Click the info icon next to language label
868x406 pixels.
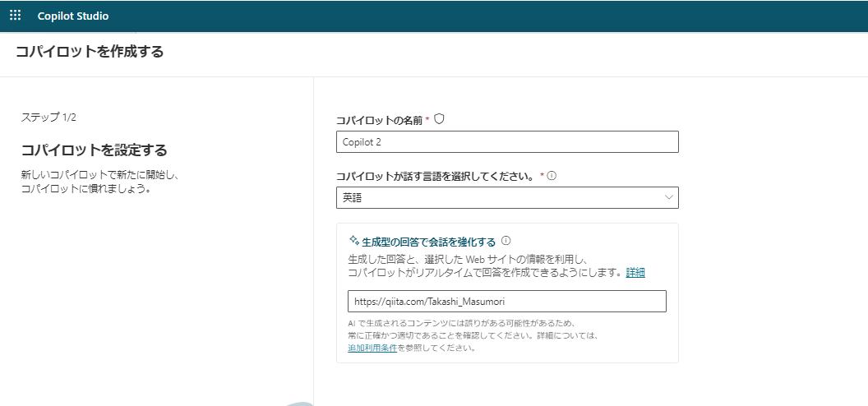pyautogui.click(x=552, y=176)
